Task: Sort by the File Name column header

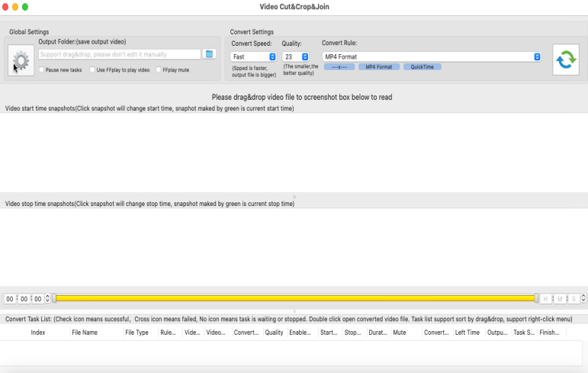Action: click(85, 333)
